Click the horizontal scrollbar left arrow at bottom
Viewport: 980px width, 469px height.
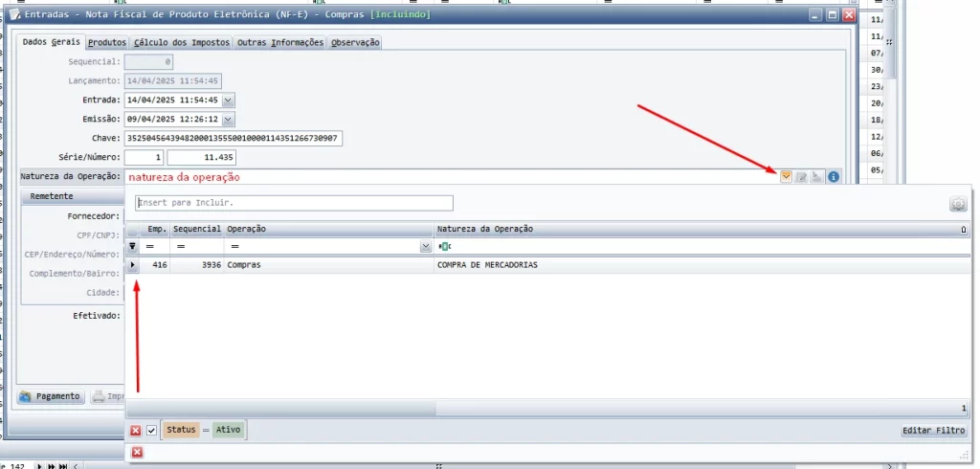(75, 466)
